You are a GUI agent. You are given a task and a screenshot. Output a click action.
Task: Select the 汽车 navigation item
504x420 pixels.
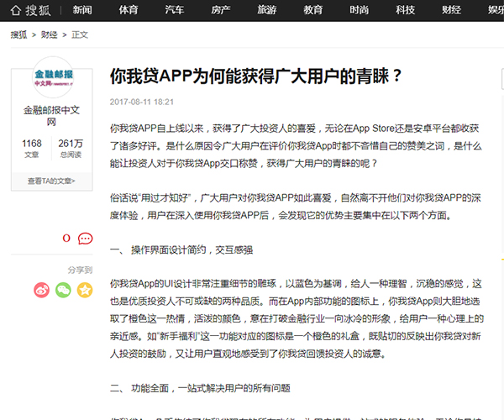[x=175, y=10]
